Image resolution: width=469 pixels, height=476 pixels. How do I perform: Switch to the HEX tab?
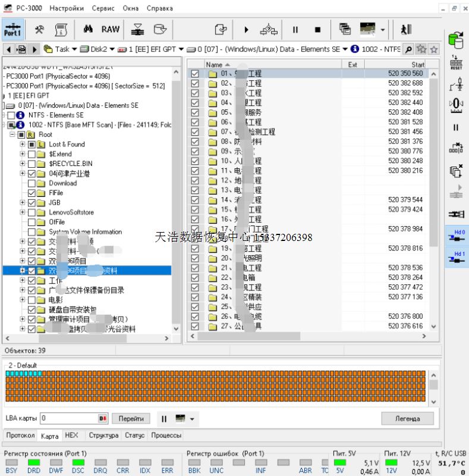click(x=71, y=436)
